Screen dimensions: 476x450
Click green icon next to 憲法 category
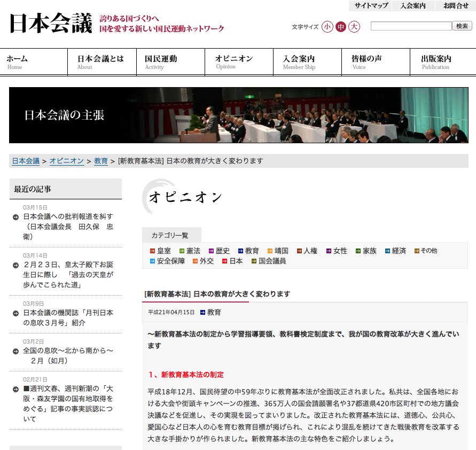182,251
